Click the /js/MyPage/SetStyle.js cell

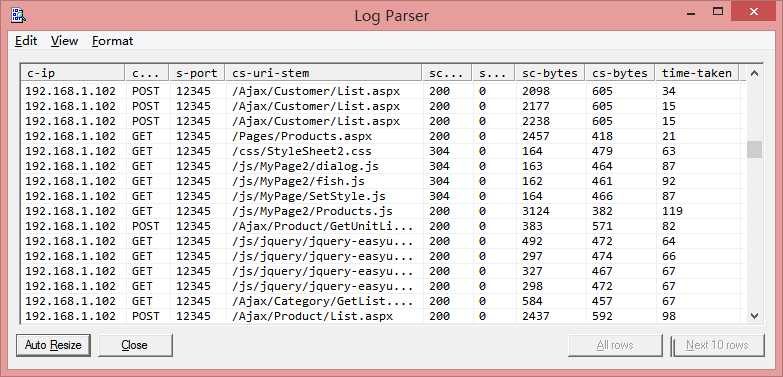tap(309, 196)
